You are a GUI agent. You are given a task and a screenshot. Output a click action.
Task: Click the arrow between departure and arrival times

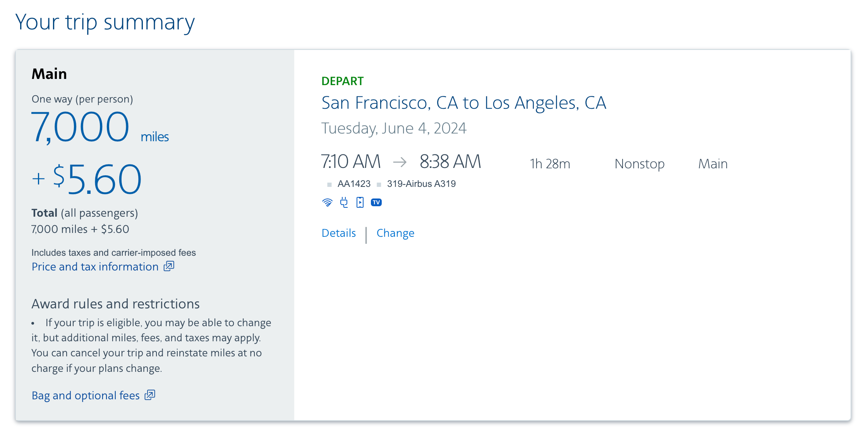pyautogui.click(x=400, y=162)
